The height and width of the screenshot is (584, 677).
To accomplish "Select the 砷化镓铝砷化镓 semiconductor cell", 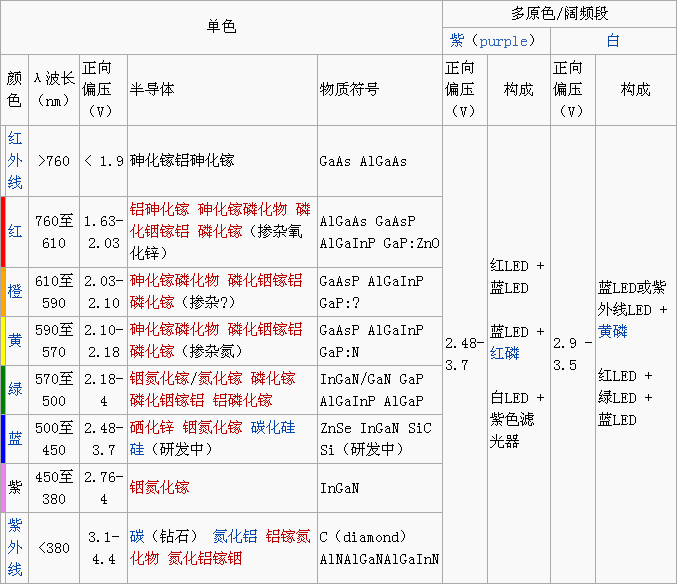I will click(222, 161).
